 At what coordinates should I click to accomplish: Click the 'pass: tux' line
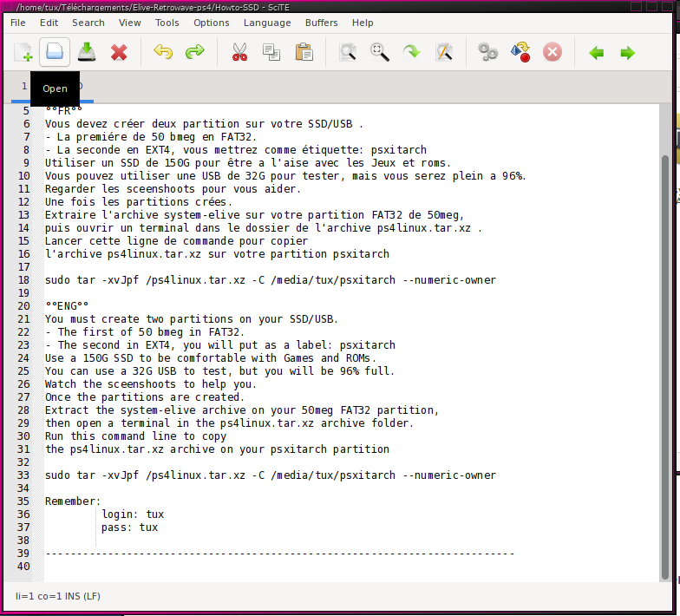click(130, 528)
